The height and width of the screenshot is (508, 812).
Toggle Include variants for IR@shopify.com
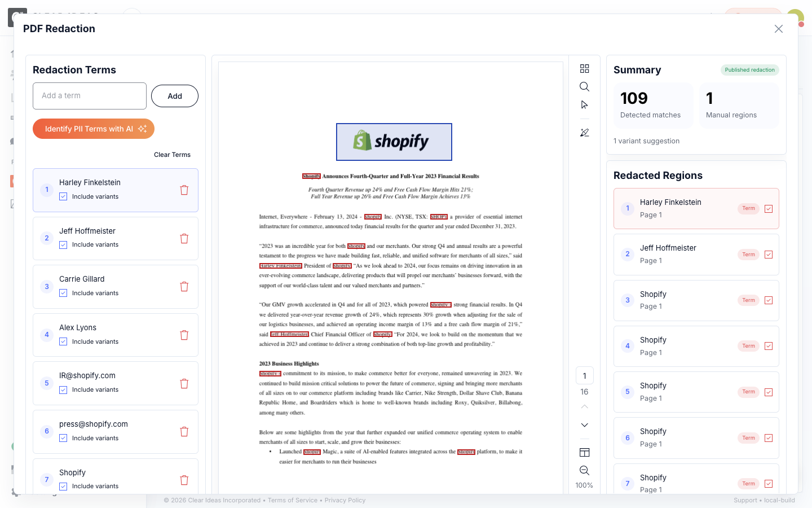point(63,390)
